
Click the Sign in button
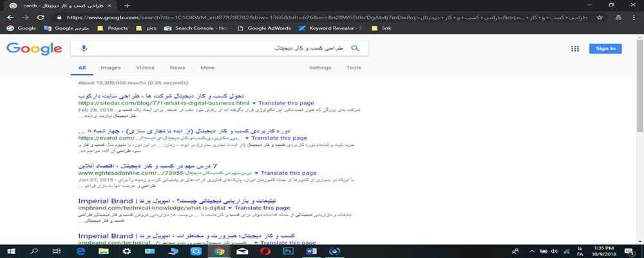(x=605, y=48)
